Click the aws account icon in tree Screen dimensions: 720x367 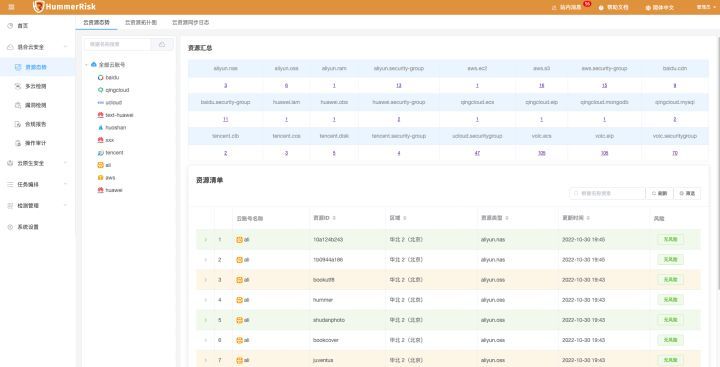pos(101,177)
